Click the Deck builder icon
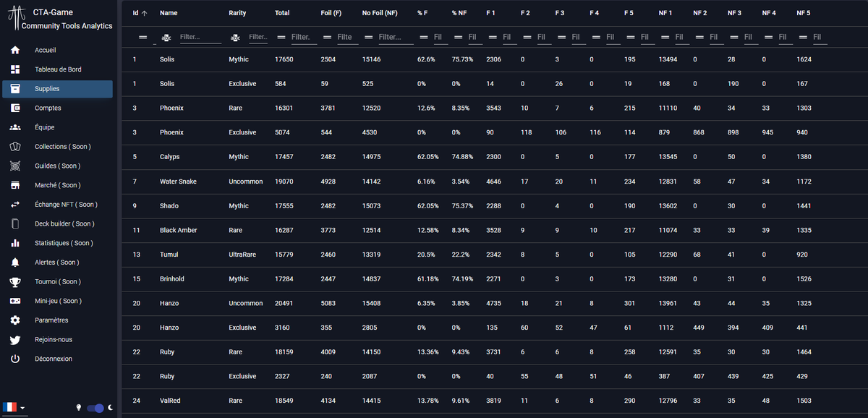 click(x=15, y=223)
